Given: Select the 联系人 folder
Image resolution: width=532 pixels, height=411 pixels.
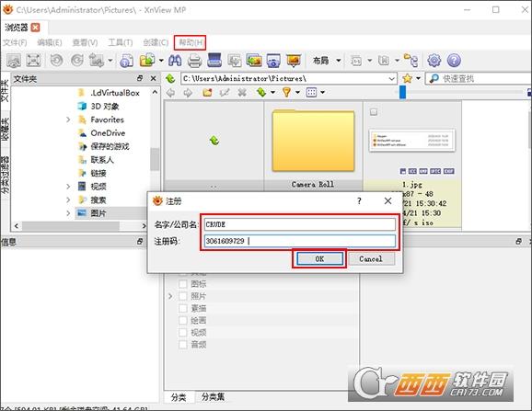Looking at the screenshot, I should 102,160.
